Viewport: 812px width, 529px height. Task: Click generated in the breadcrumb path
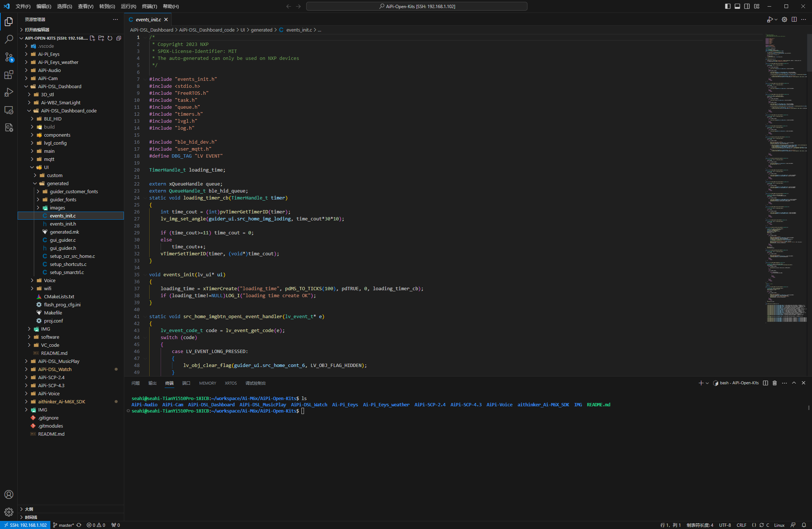pos(261,30)
